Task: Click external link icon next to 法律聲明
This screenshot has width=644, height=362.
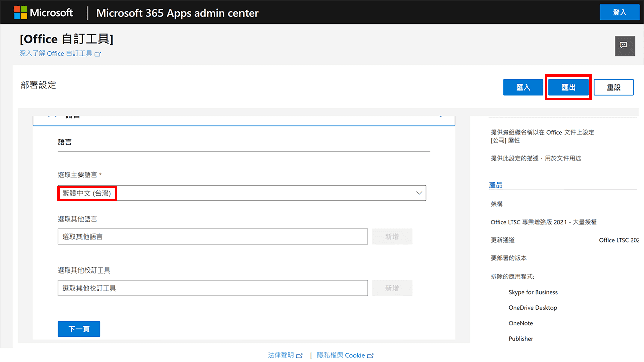Action: click(x=300, y=356)
